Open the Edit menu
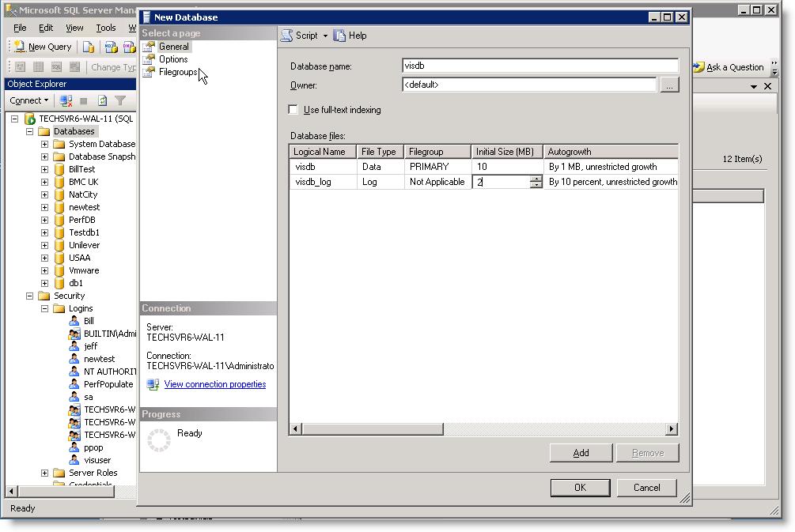This screenshot has width=795, height=532. tap(46, 28)
